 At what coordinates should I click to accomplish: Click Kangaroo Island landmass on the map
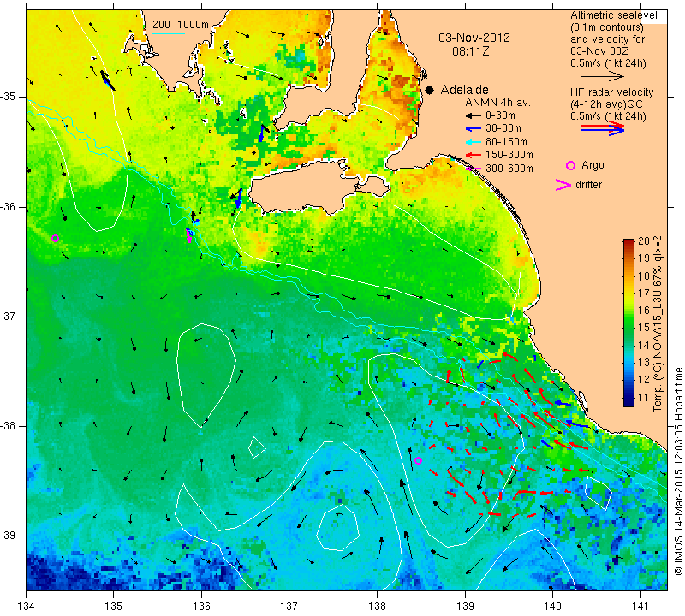pyautogui.click(x=306, y=187)
